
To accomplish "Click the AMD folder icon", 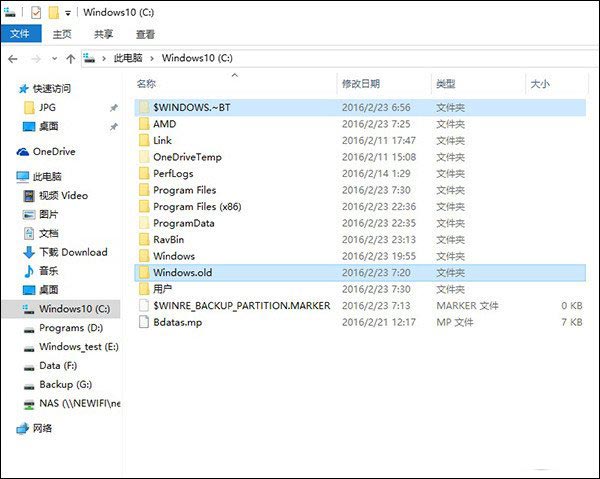I will click(144, 124).
